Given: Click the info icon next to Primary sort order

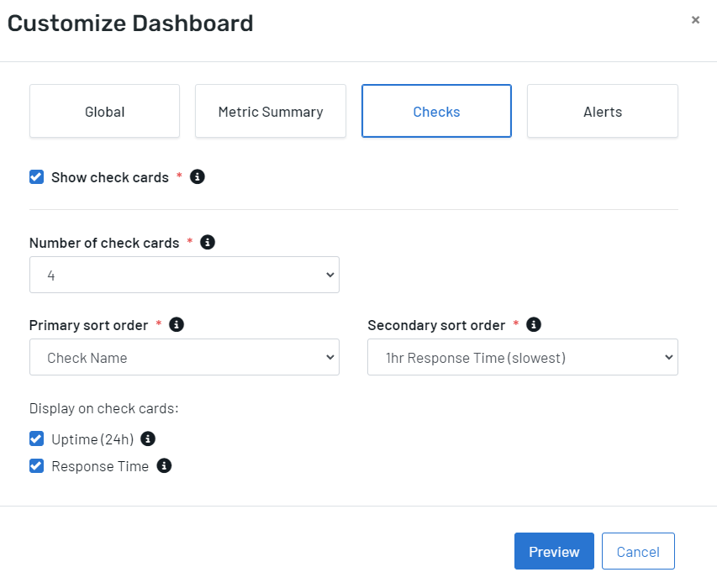Looking at the screenshot, I should [x=176, y=324].
